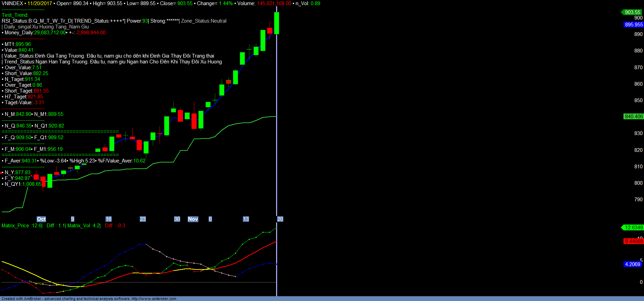Select the red 9.44569 indicator tag
The image size is (644, 301).
coord(633,241)
